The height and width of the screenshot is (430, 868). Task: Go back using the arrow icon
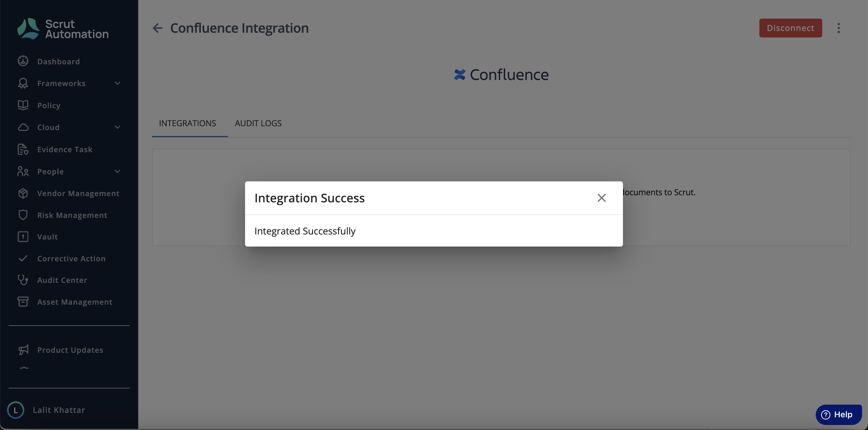coord(157,28)
